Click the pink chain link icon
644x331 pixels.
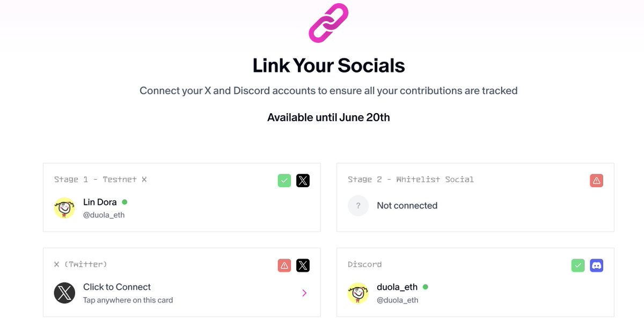click(328, 23)
